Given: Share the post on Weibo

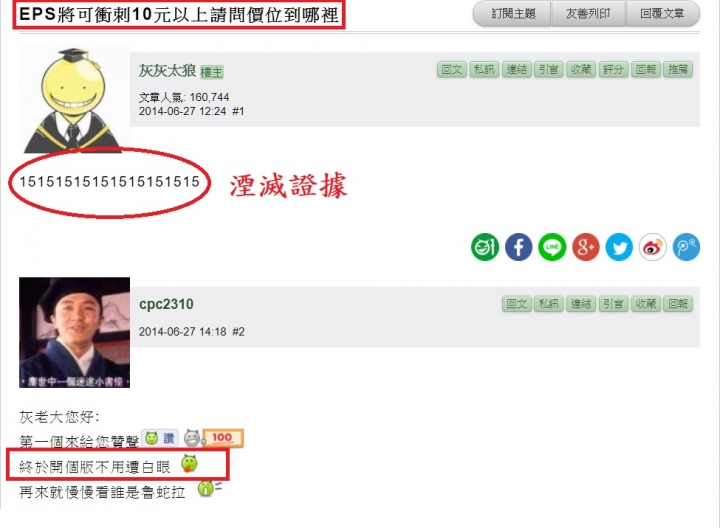Looking at the screenshot, I should [652, 247].
